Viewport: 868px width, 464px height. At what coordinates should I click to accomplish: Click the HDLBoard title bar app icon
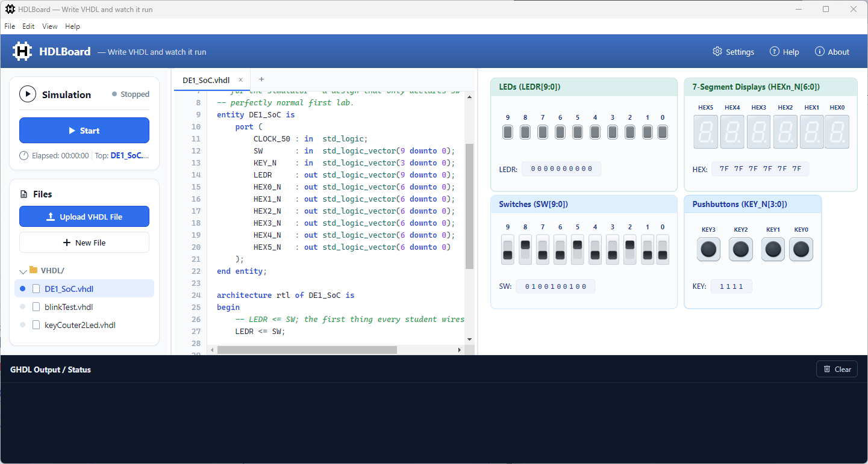(10, 9)
